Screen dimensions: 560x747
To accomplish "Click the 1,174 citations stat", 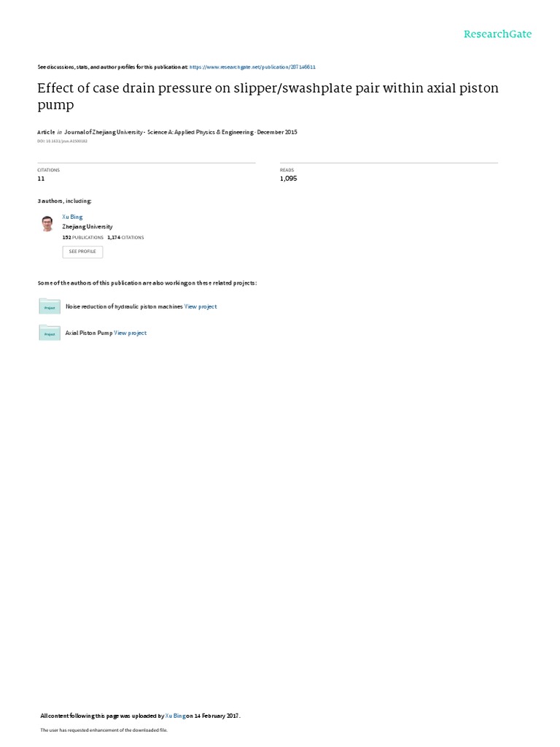I will [125, 237].
